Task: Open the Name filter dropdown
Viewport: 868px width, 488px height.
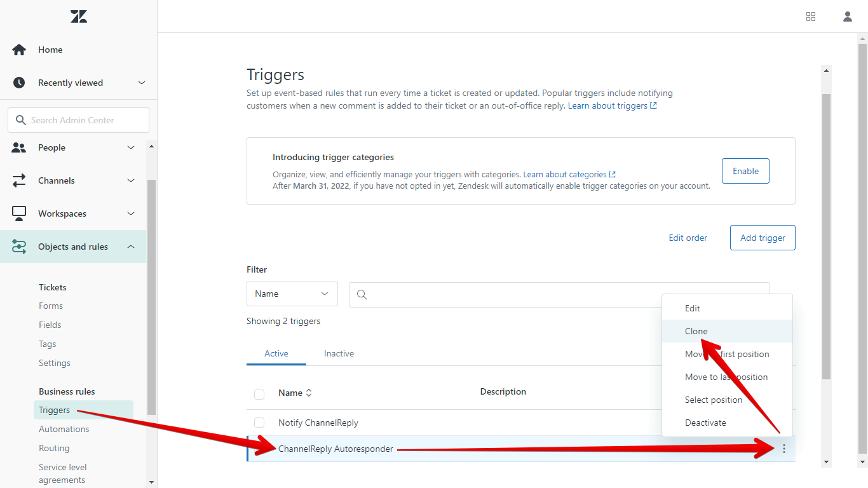Action: pyautogui.click(x=292, y=294)
